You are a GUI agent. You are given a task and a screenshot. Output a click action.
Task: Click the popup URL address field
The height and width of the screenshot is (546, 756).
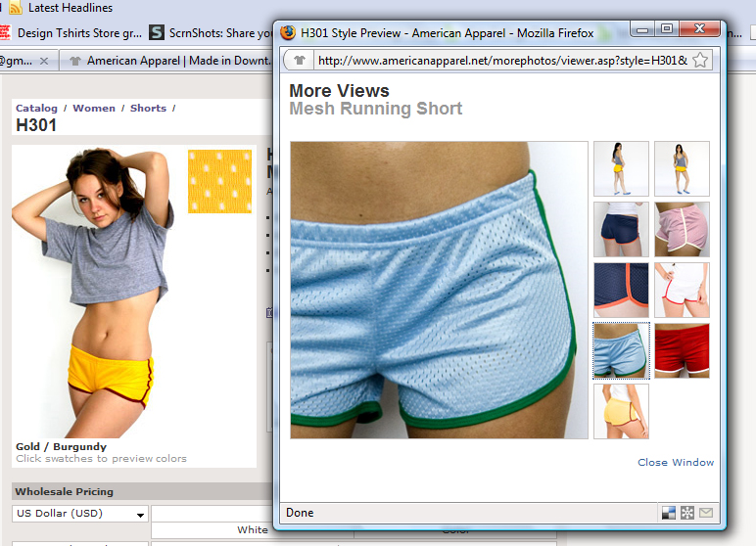[x=502, y=61]
